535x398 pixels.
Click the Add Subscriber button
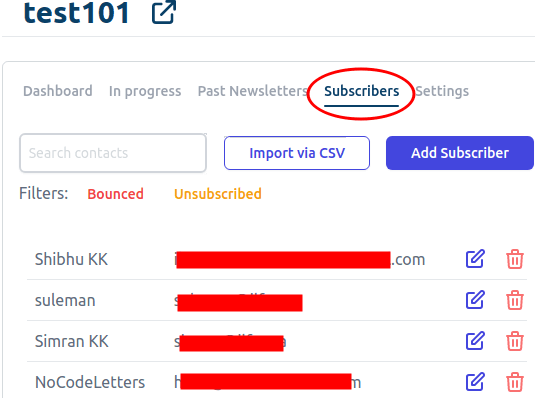click(x=460, y=153)
